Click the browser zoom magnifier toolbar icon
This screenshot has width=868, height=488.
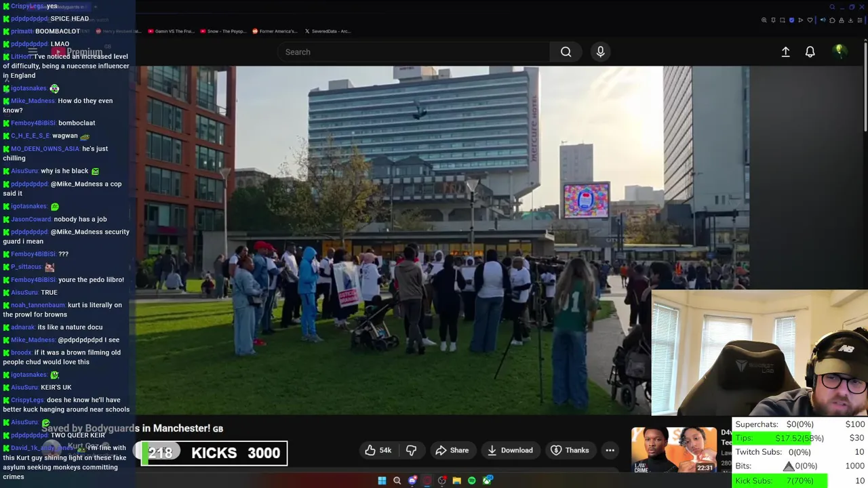coord(764,20)
